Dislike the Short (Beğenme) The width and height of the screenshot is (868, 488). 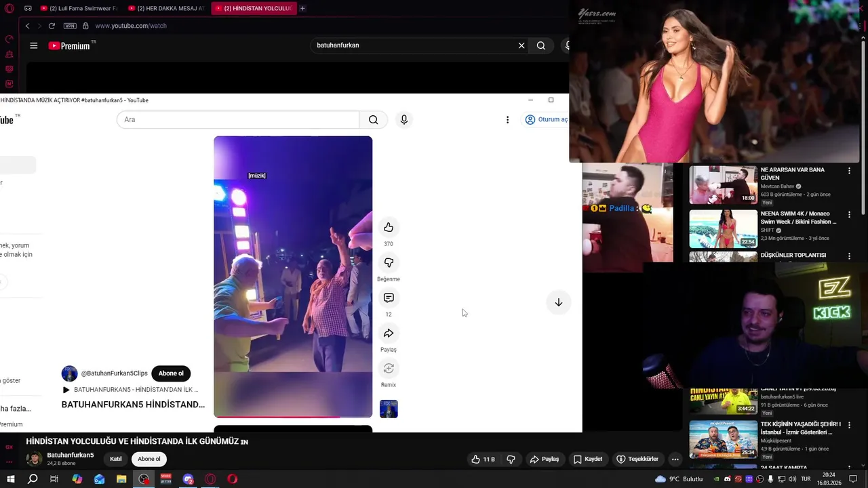click(389, 262)
